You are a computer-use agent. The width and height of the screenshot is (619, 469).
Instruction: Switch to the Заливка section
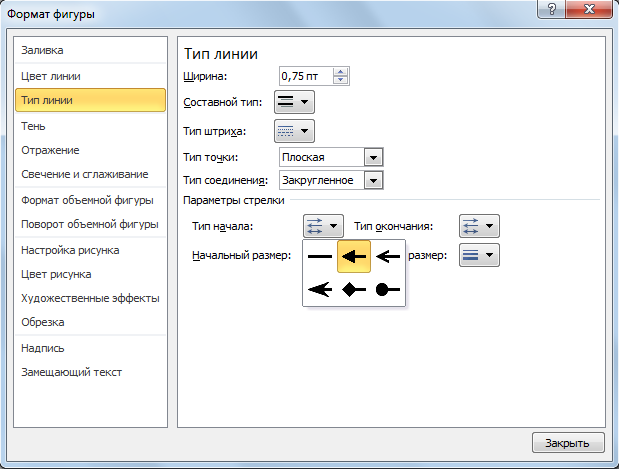coord(90,51)
